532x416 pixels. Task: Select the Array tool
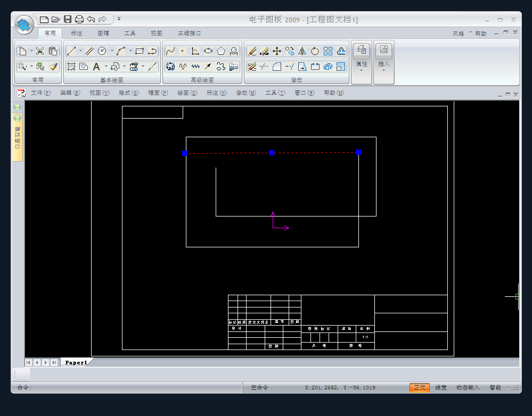(x=328, y=51)
